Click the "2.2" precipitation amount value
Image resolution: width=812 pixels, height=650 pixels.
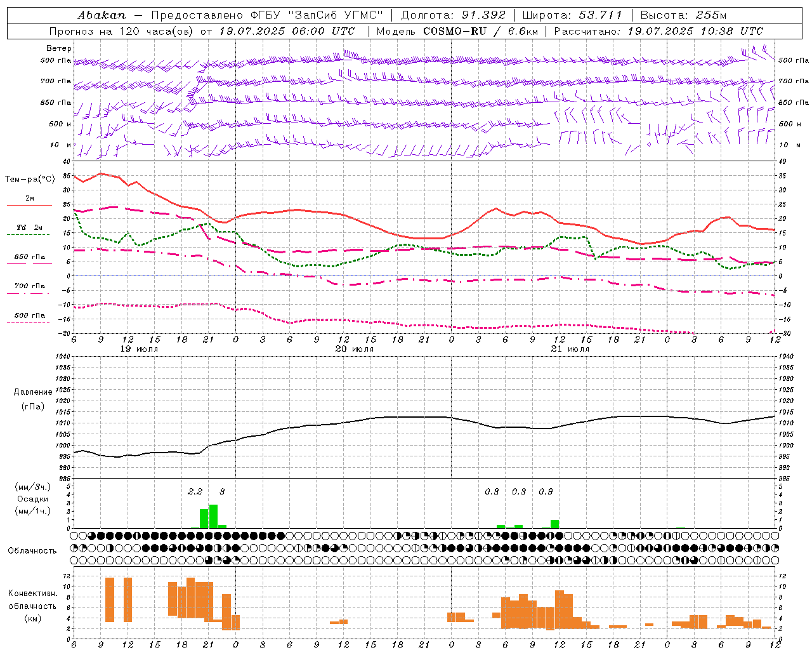(x=195, y=491)
